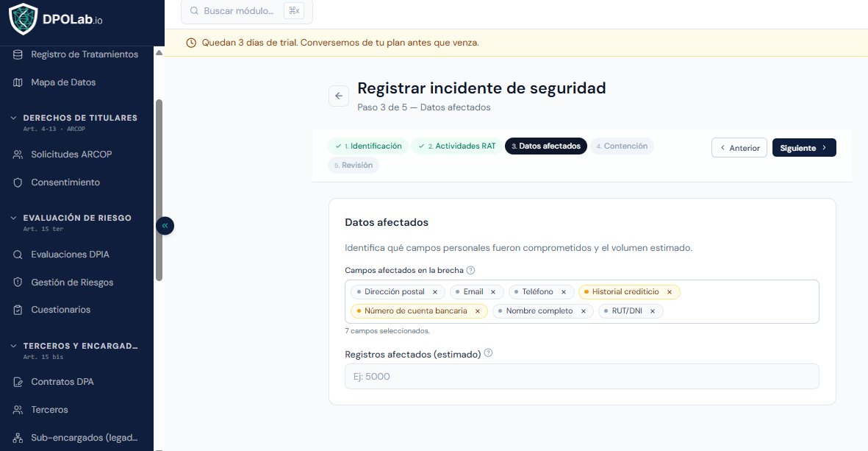The image size is (868, 451).
Task: Click sidebar vertical scrollbar thumb
Action: click(x=159, y=190)
